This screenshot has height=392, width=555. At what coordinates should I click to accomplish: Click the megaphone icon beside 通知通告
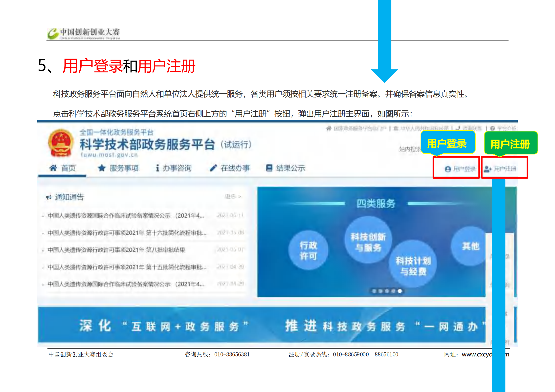click(x=49, y=197)
